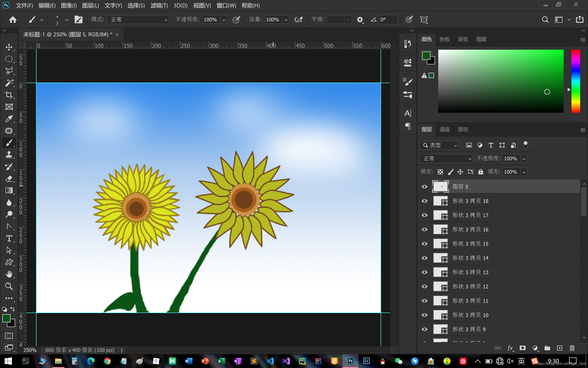Open brush preset picker dropdown
This screenshot has height=368, width=588.
click(67, 20)
